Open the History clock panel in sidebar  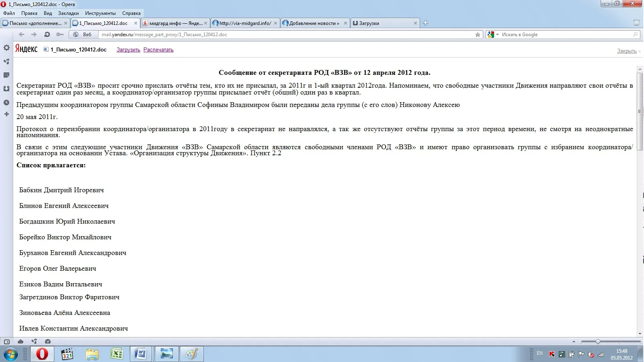6,103
